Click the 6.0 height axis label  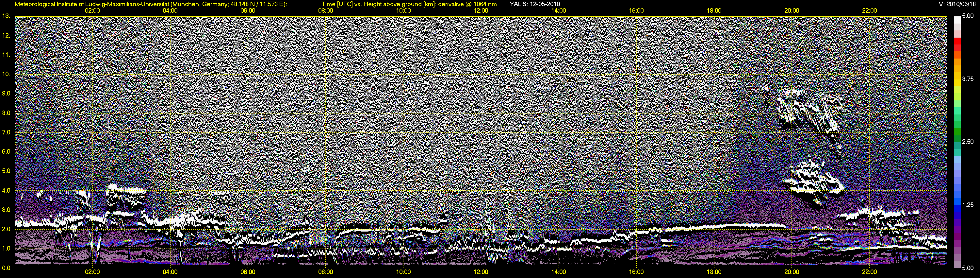[6, 151]
